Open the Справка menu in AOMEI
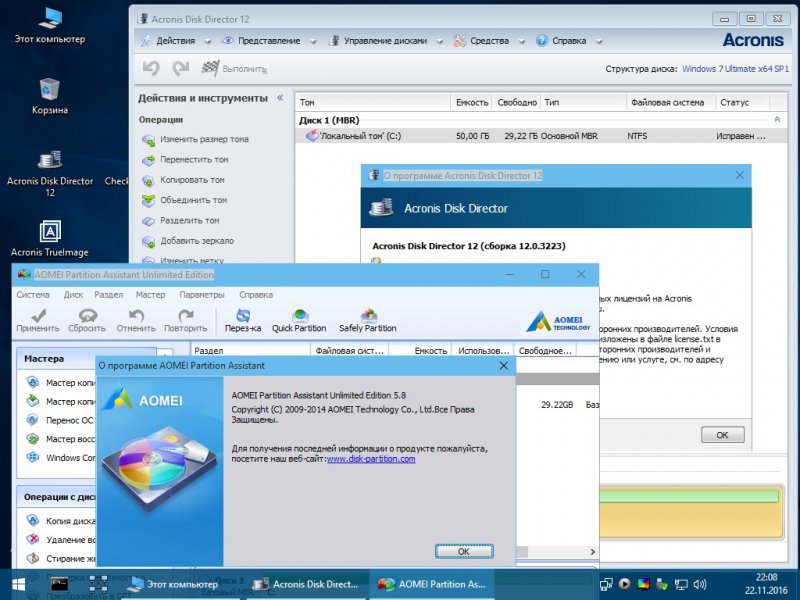 (256, 295)
